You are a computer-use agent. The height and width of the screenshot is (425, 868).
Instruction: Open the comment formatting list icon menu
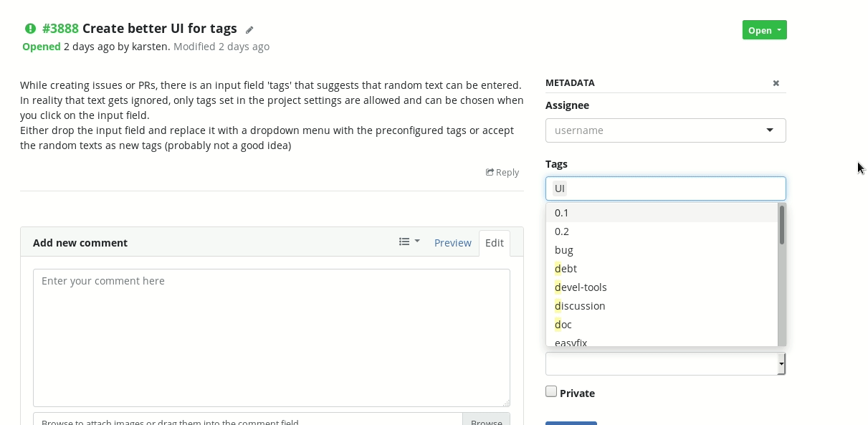pyautogui.click(x=409, y=242)
